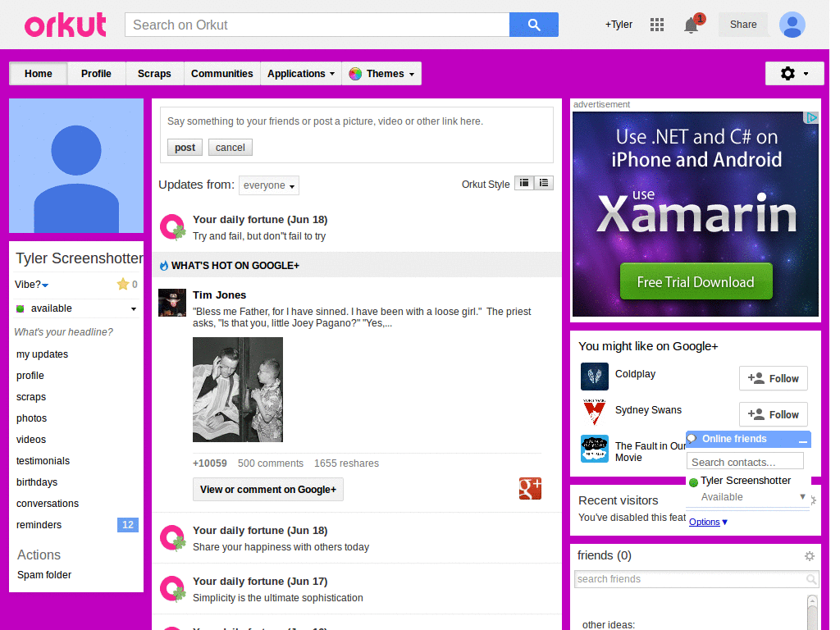Expand chat Available status dropdown
Image resolution: width=840 pixels, height=630 pixels.
[x=802, y=496]
